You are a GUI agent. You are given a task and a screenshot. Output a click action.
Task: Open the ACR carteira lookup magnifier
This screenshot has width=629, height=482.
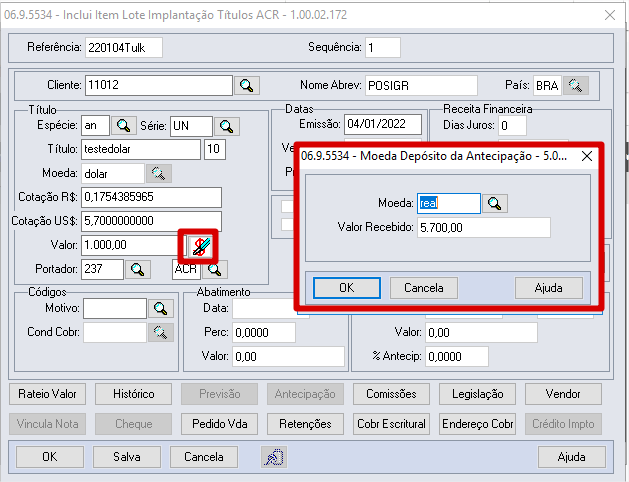click(x=215, y=269)
